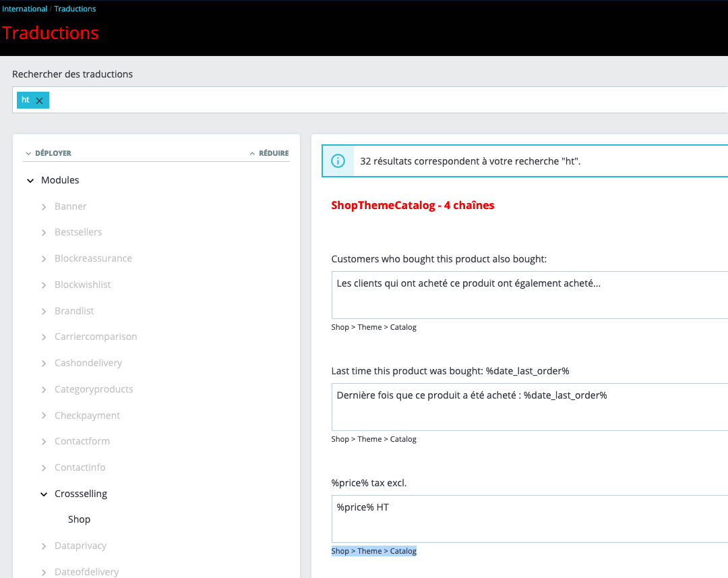Expand the Carriercomparison module chevron

click(44, 337)
